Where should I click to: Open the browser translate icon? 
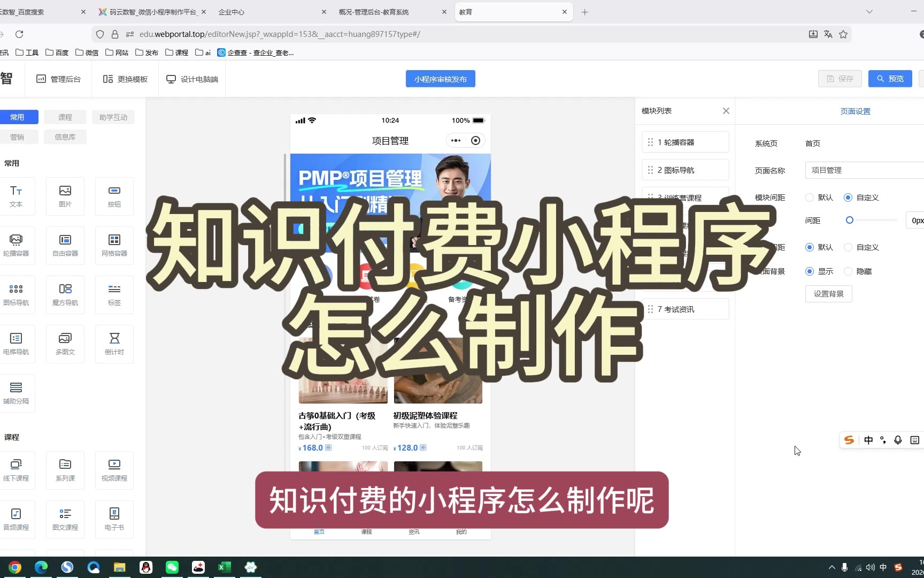click(828, 34)
